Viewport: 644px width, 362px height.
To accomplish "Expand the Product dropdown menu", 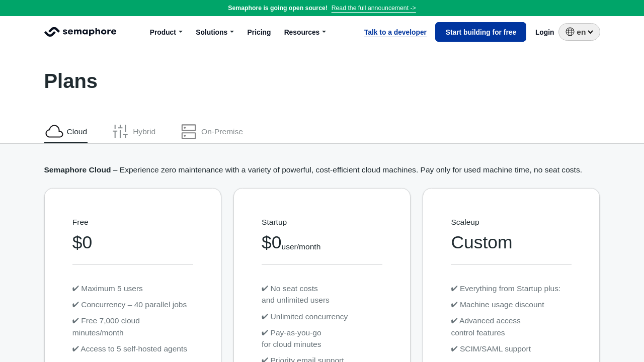I will pyautogui.click(x=166, y=32).
